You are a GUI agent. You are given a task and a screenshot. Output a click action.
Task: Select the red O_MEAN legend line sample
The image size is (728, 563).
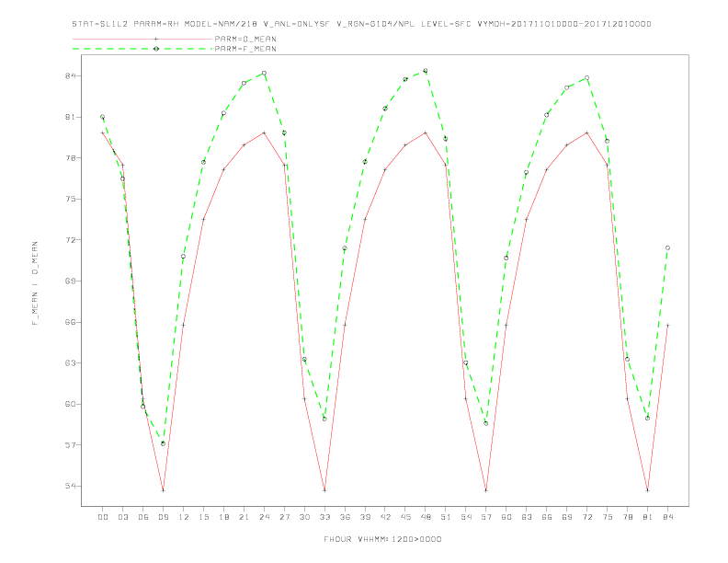[142, 39]
